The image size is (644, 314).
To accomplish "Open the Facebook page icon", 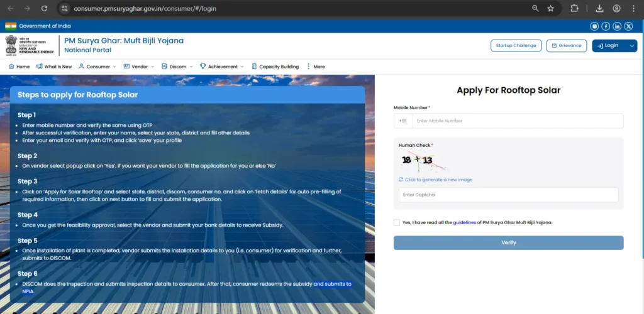I will [606, 26].
